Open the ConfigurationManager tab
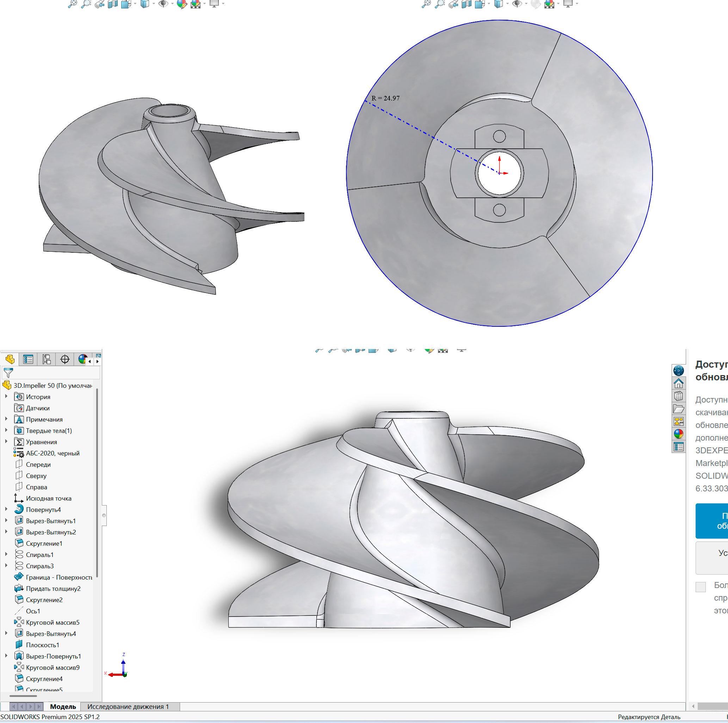This screenshot has height=723, width=728. tap(47, 359)
